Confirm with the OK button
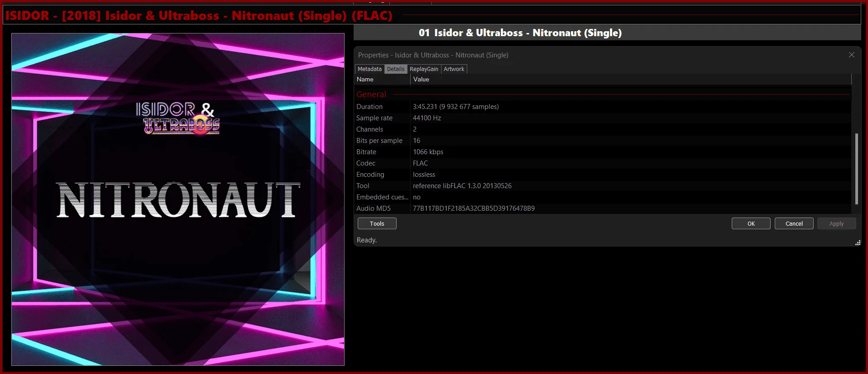 751,223
